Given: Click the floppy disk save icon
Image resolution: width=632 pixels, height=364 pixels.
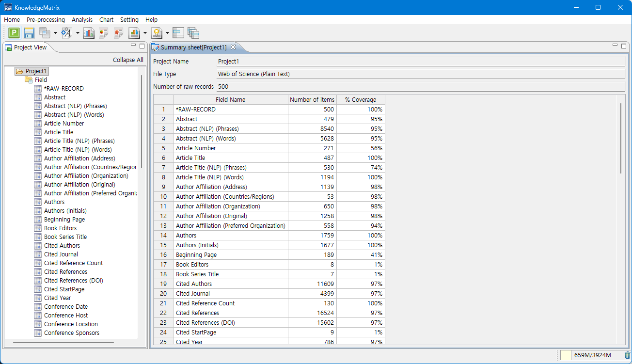Looking at the screenshot, I should (x=29, y=33).
